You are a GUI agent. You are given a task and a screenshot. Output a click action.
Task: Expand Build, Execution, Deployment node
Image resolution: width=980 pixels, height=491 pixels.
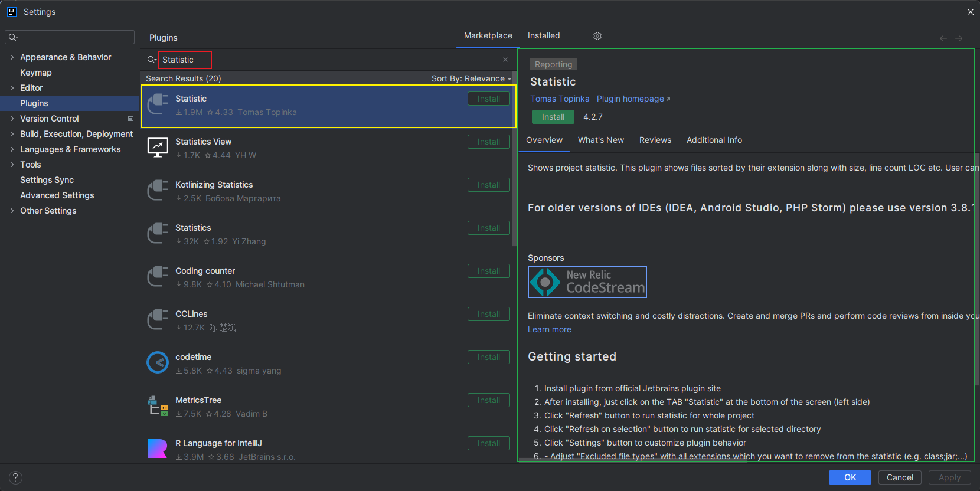(x=12, y=134)
